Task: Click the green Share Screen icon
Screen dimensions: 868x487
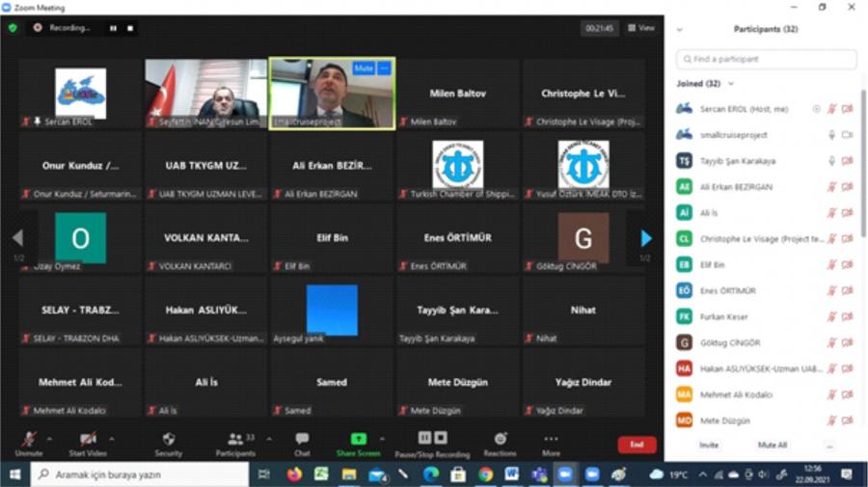Action: 358,439
